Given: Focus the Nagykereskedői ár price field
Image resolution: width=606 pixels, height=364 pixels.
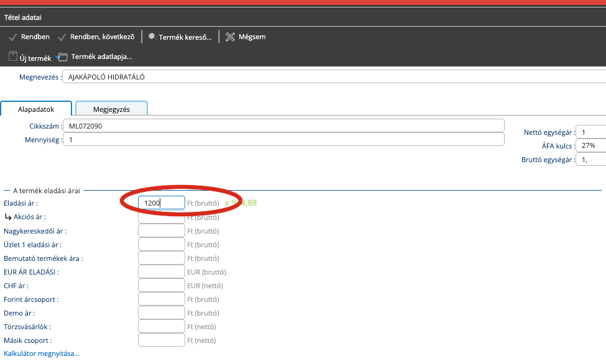Looking at the screenshot, I should [161, 230].
